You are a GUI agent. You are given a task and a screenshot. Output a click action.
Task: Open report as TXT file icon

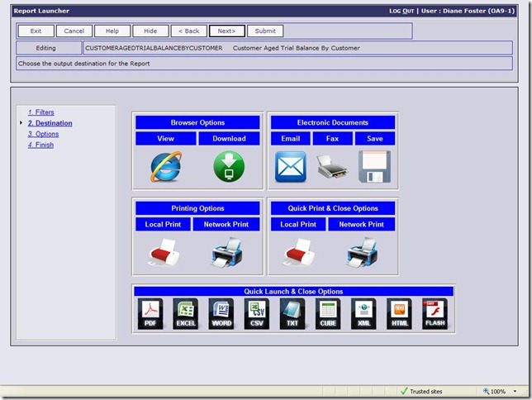tap(293, 315)
